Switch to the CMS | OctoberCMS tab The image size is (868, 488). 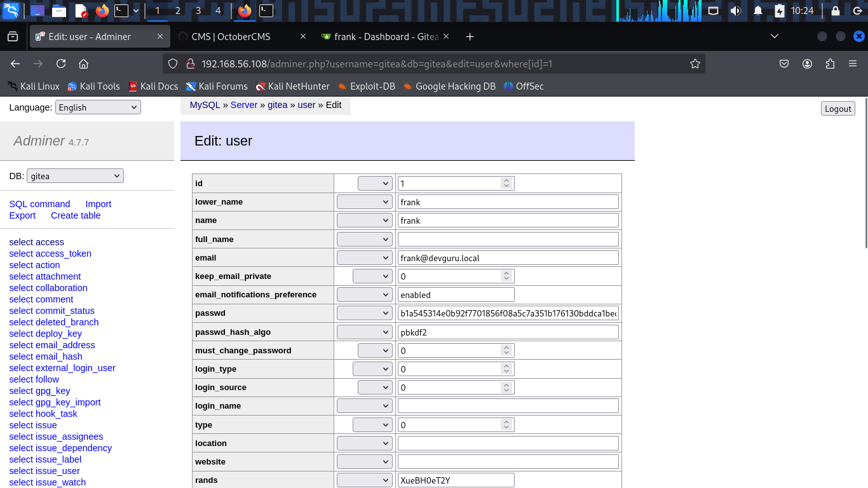(x=232, y=37)
